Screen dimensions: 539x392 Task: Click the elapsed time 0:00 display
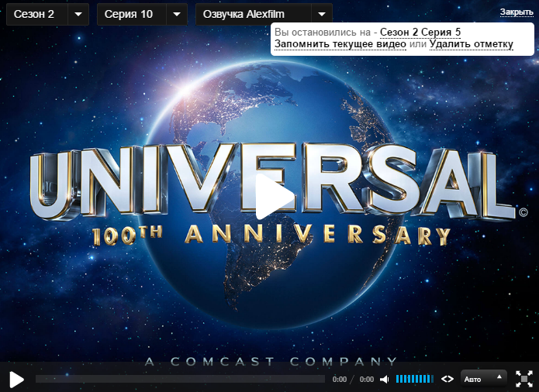coord(339,380)
